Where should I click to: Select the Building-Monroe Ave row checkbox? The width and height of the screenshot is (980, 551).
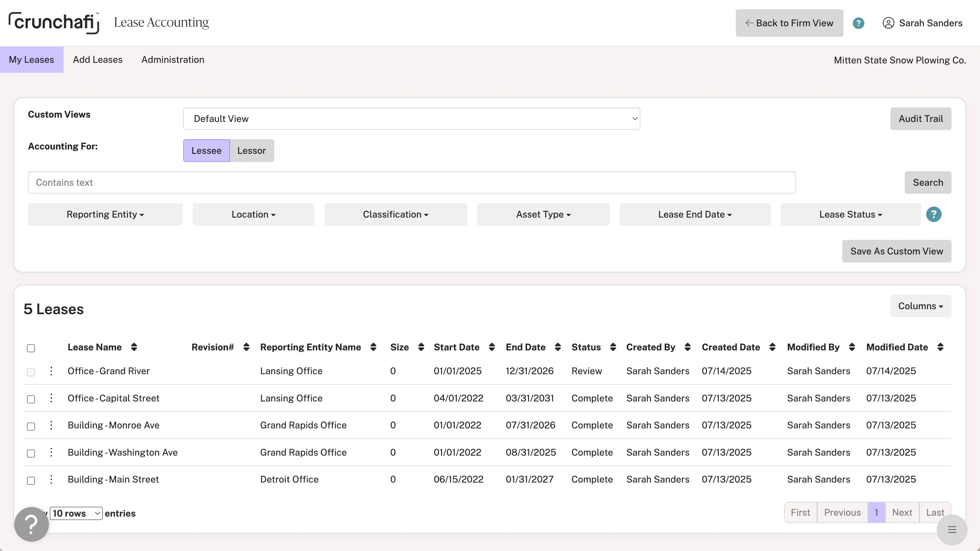click(x=31, y=426)
